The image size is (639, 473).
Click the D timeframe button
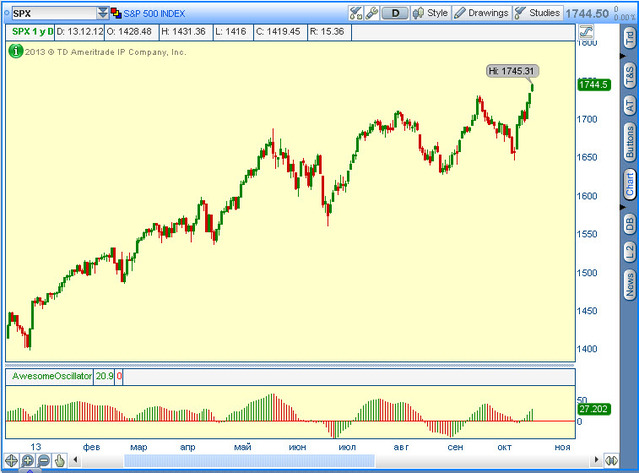pyautogui.click(x=394, y=13)
